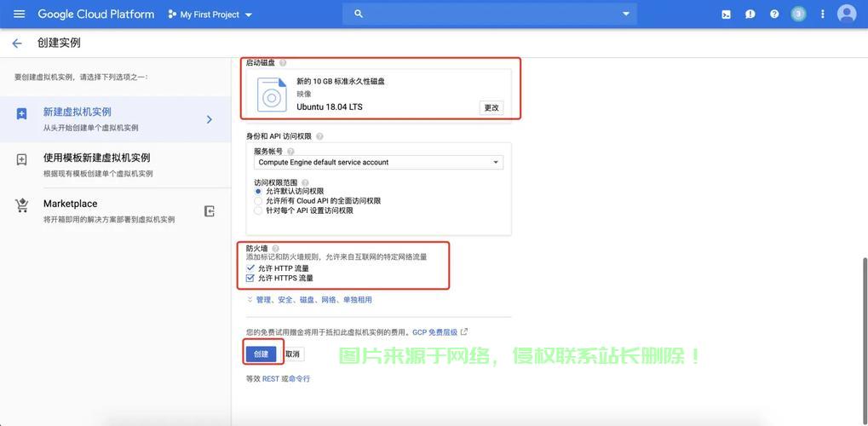The height and width of the screenshot is (426, 868).
Task: Click 新的 10 GB 标准永久性磁盘 text
Action: (341, 82)
